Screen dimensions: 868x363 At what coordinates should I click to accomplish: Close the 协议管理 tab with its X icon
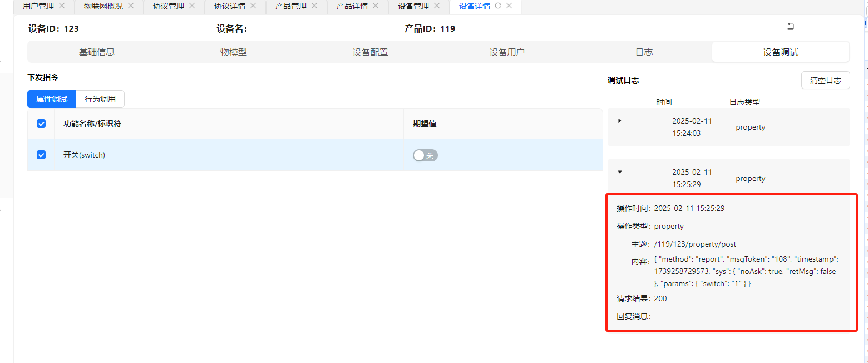(192, 6)
